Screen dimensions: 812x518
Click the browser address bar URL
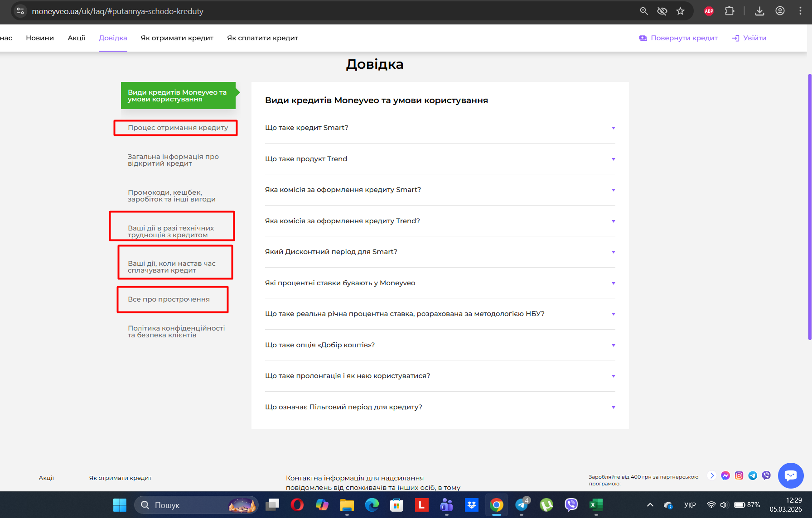tap(118, 11)
